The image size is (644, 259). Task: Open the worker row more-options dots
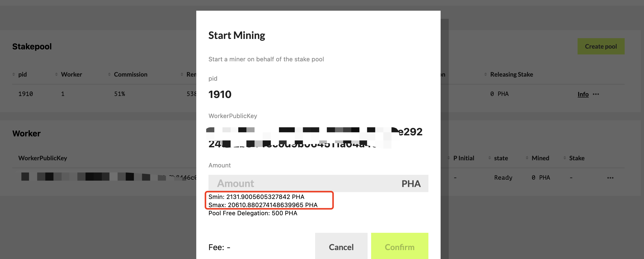click(610, 178)
